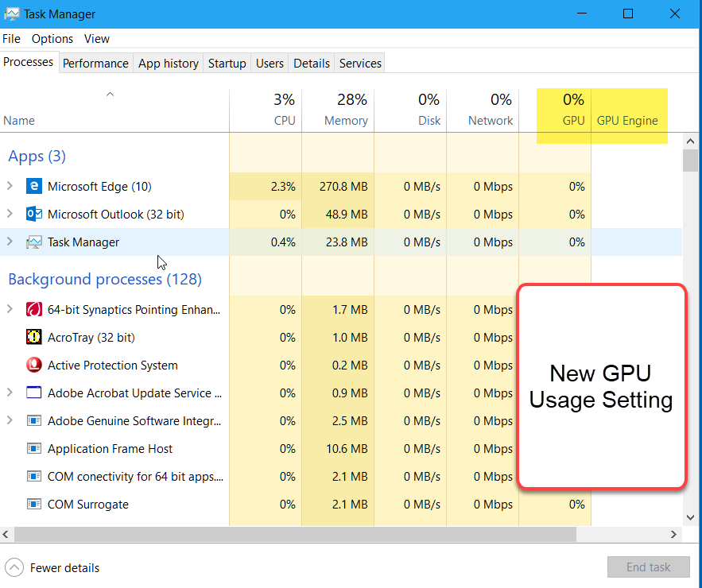Click the AcroTray process icon

point(34,337)
